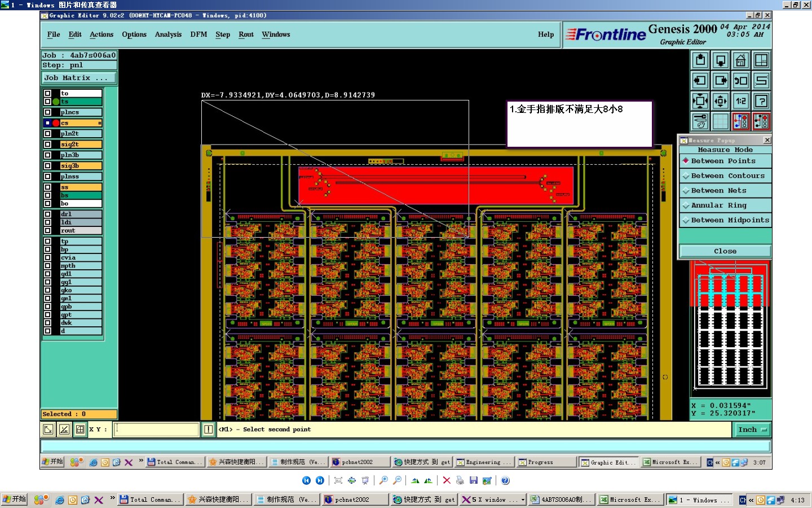The width and height of the screenshot is (812, 508).
Task: Open picture viewer help icon
Action: coord(505,480)
